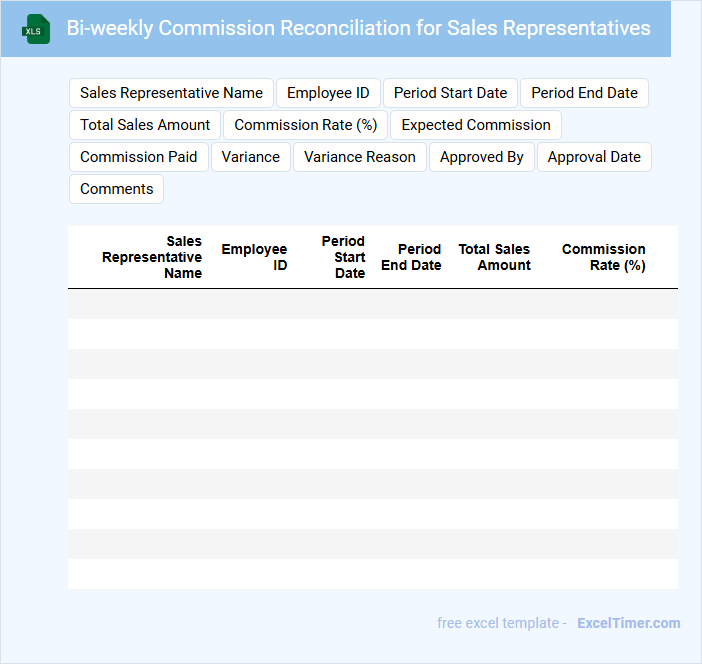Click the page title heading text

click(x=358, y=28)
